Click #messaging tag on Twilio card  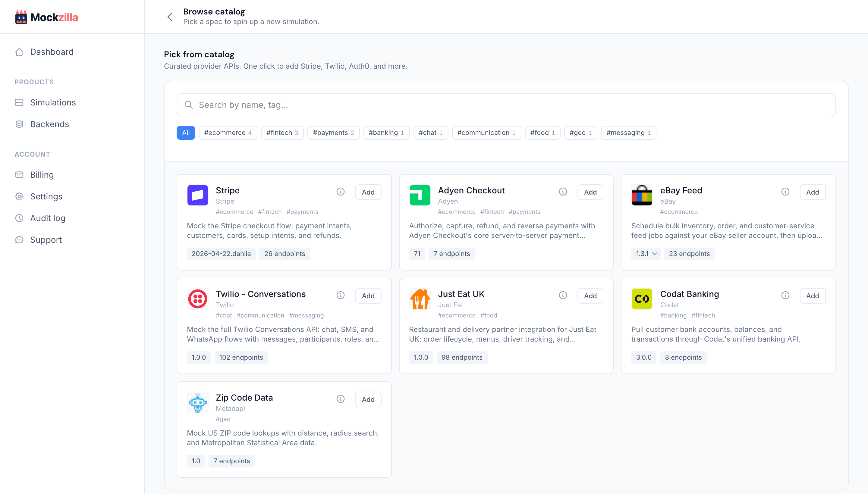306,315
